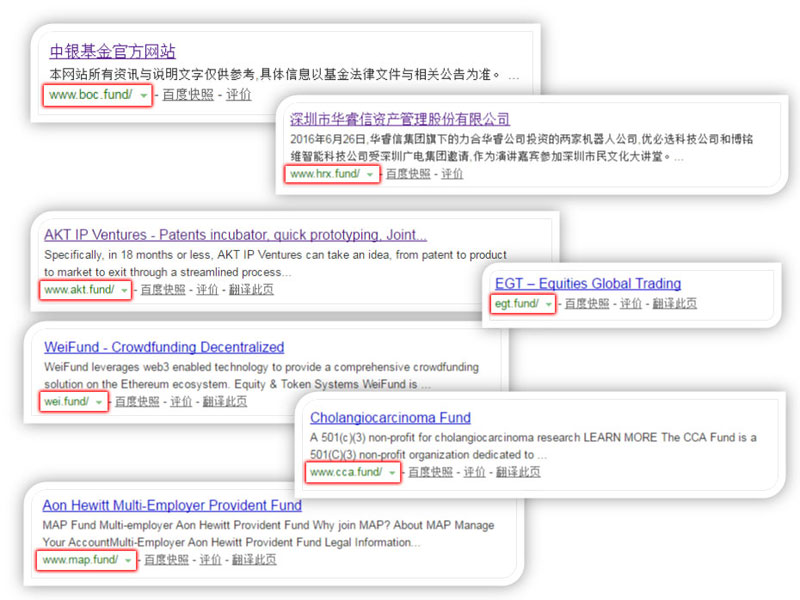This screenshot has width=800, height=600.
Task: Click 翻译此页 on the wei.fund result
Action: click(225, 401)
